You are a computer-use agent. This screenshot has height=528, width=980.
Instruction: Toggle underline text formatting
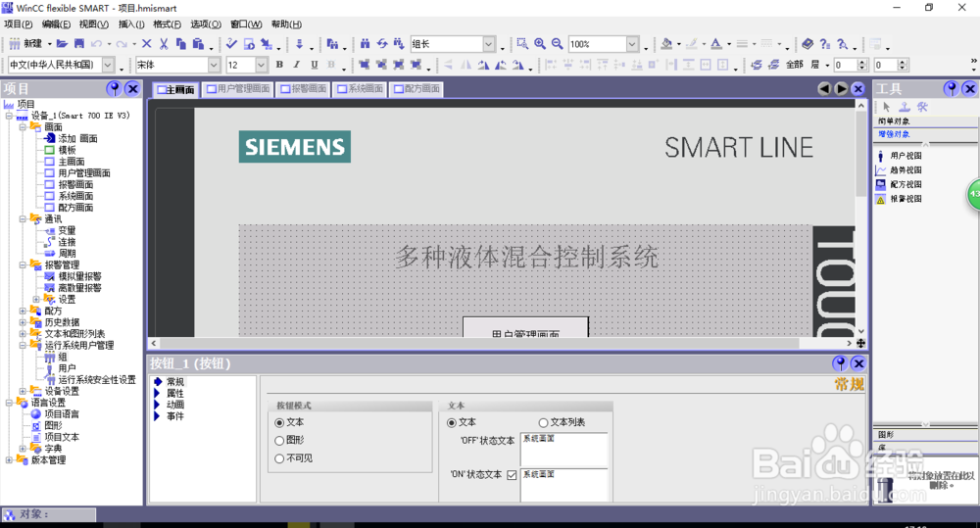(314, 65)
